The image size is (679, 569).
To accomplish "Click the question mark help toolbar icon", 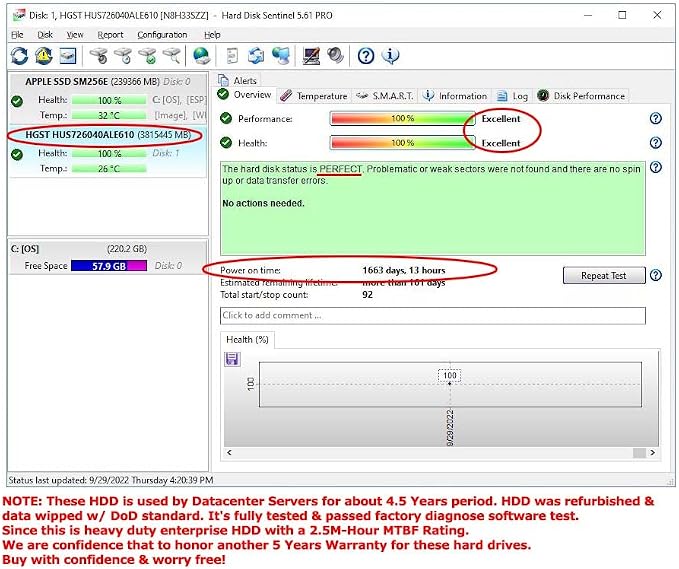I will click(x=366, y=56).
